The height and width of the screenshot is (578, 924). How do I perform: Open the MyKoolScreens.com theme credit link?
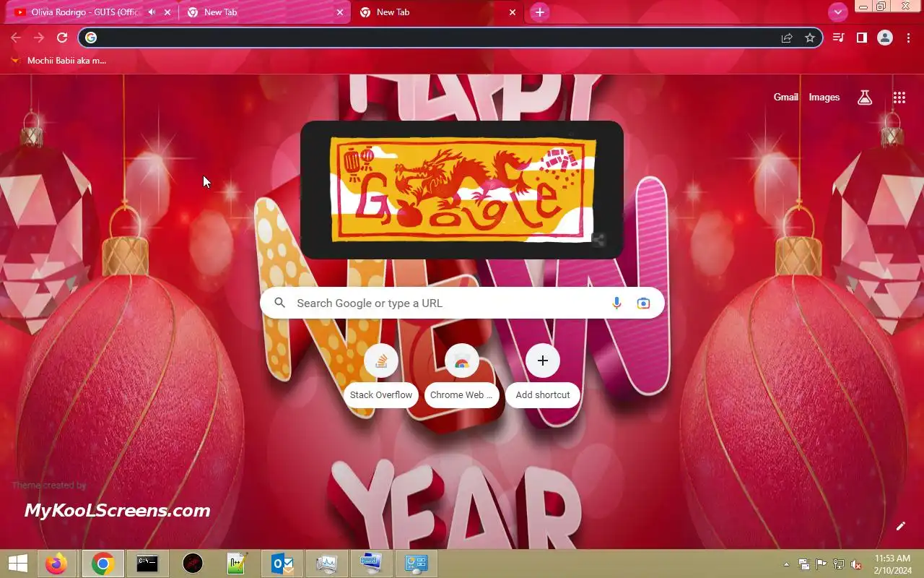[117, 511]
